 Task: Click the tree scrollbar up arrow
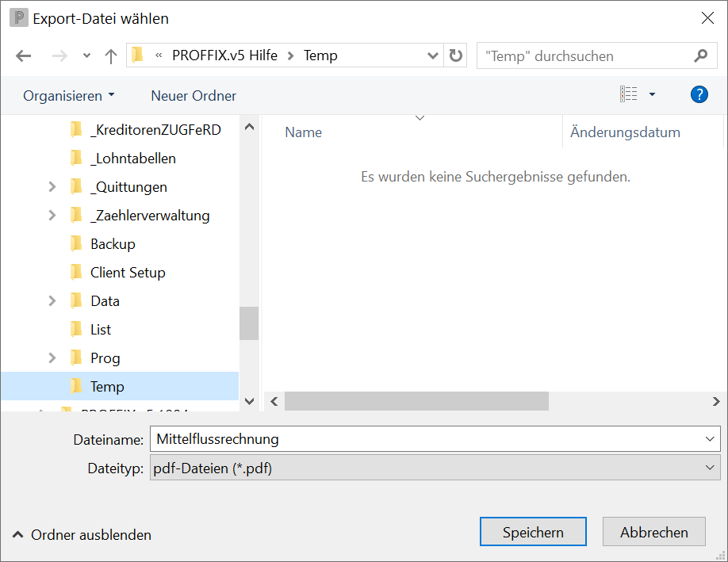(x=249, y=127)
